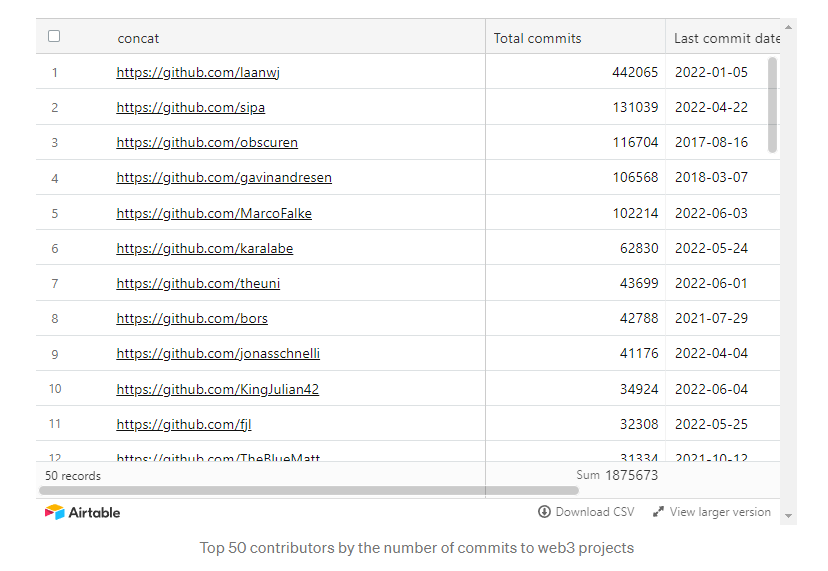Follow the github.com/gavinandresen link
Viewport: 828px width, 571px height.
[224, 177]
